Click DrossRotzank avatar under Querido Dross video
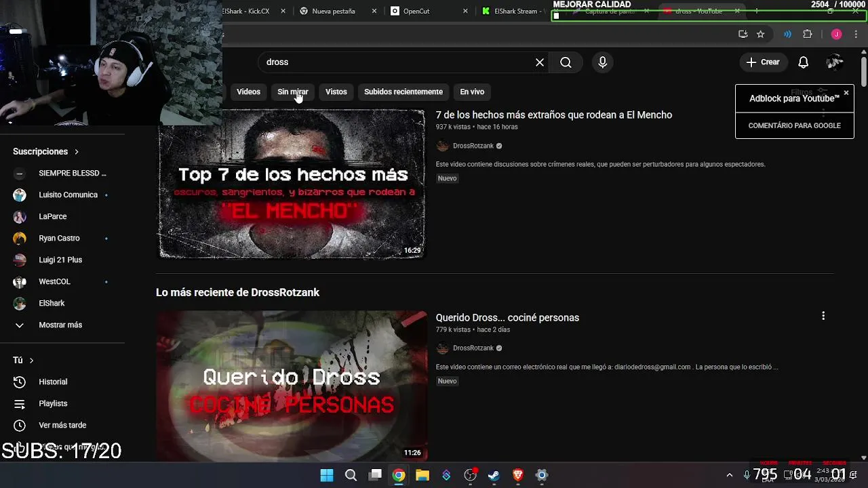Viewport: 868px width, 488px height. 443,348
